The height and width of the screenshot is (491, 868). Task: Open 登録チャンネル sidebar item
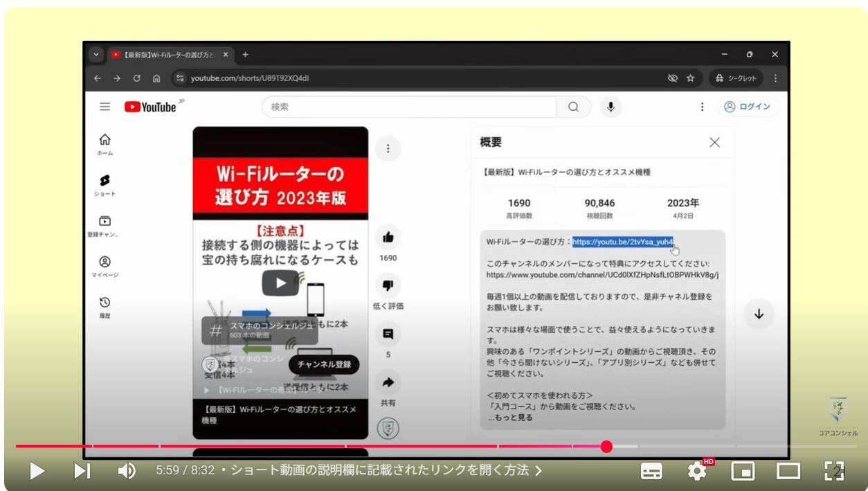pyautogui.click(x=105, y=226)
